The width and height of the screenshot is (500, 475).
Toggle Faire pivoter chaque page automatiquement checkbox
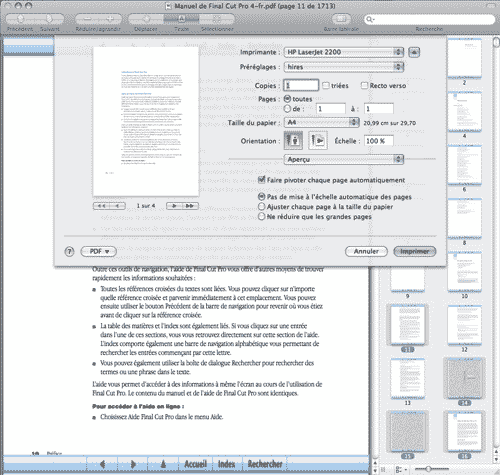click(262, 180)
